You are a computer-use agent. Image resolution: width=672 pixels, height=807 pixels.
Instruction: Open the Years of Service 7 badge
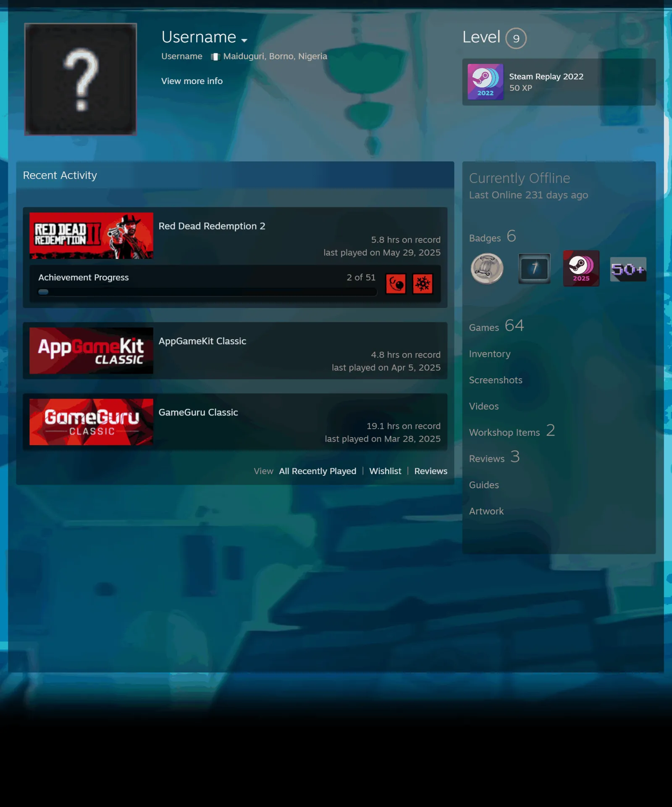pyautogui.click(x=534, y=269)
